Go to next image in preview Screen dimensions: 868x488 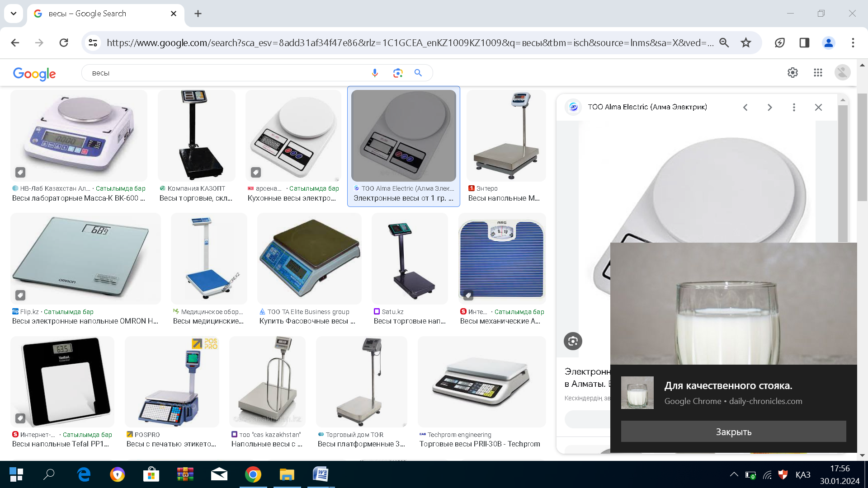(x=769, y=107)
